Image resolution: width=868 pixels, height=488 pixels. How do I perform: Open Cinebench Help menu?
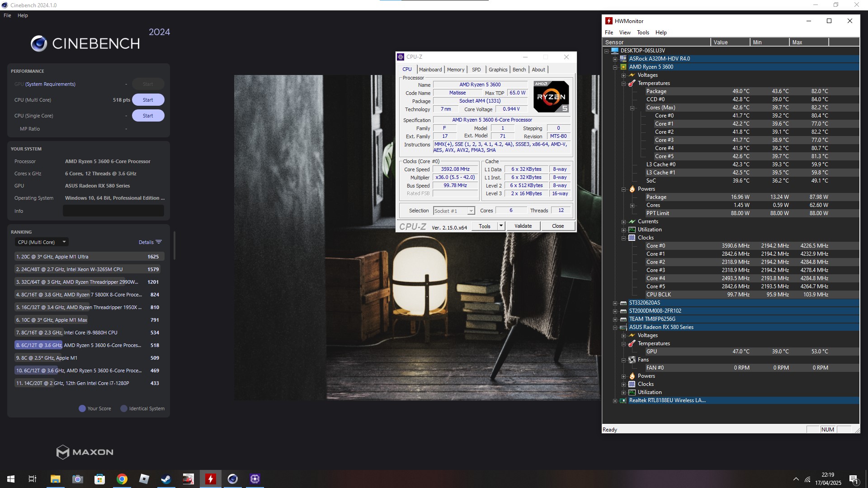click(x=23, y=15)
